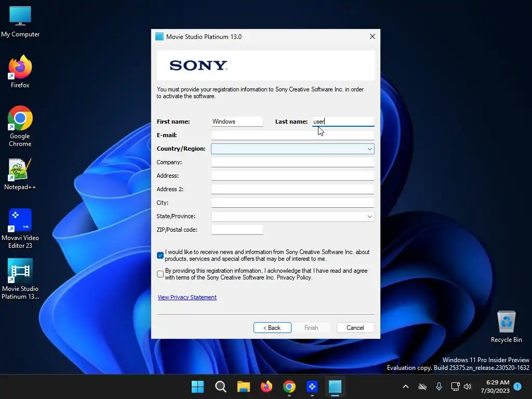This screenshot has height=399, width=532.
Task: Click the SONY logo banner
Action: [266, 65]
